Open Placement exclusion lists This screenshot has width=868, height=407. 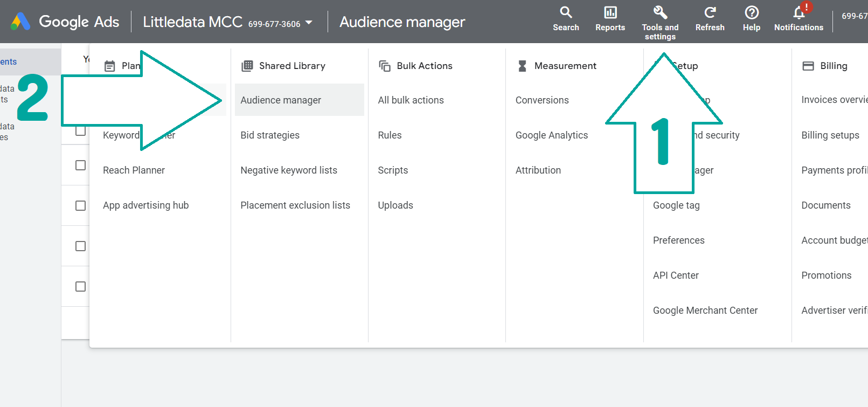(295, 205)
